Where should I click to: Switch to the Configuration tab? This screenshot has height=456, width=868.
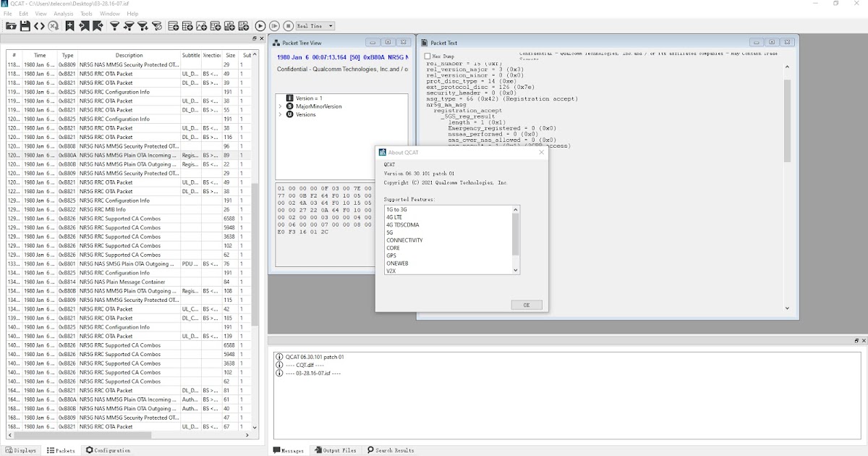109,450
